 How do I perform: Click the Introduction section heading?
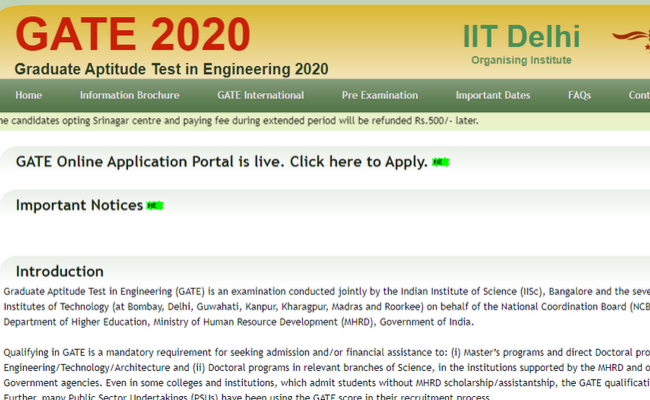[59, 271]
